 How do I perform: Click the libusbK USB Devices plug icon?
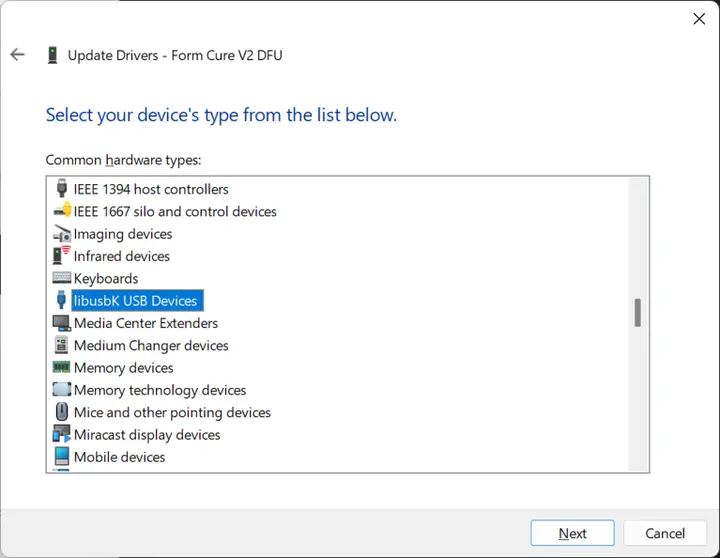61,300
